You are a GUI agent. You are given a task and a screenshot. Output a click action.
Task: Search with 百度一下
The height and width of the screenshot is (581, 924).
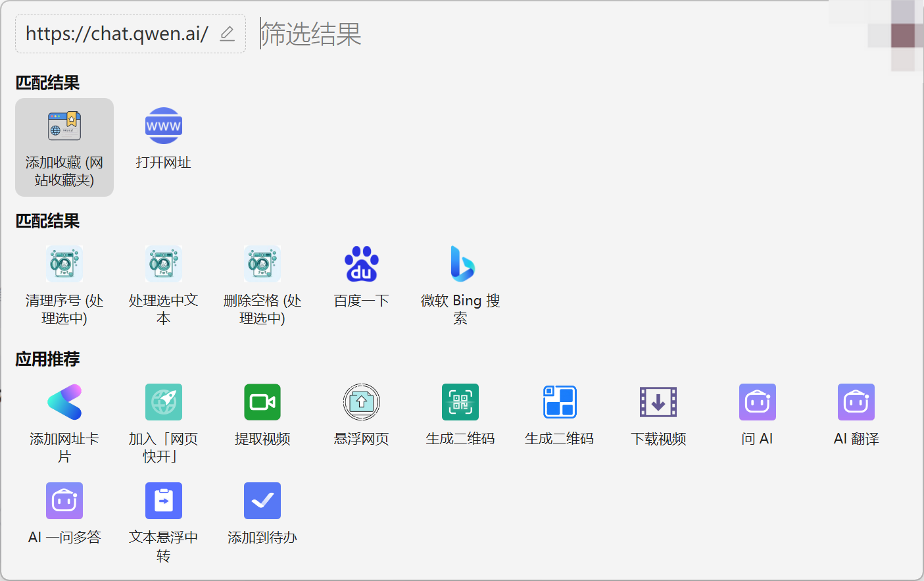click(x=362, y=277)
